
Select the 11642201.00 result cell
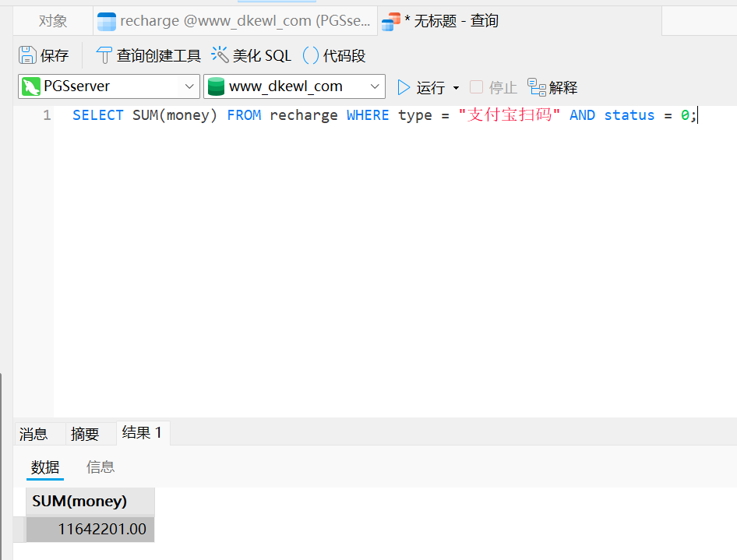coord(90,529)
